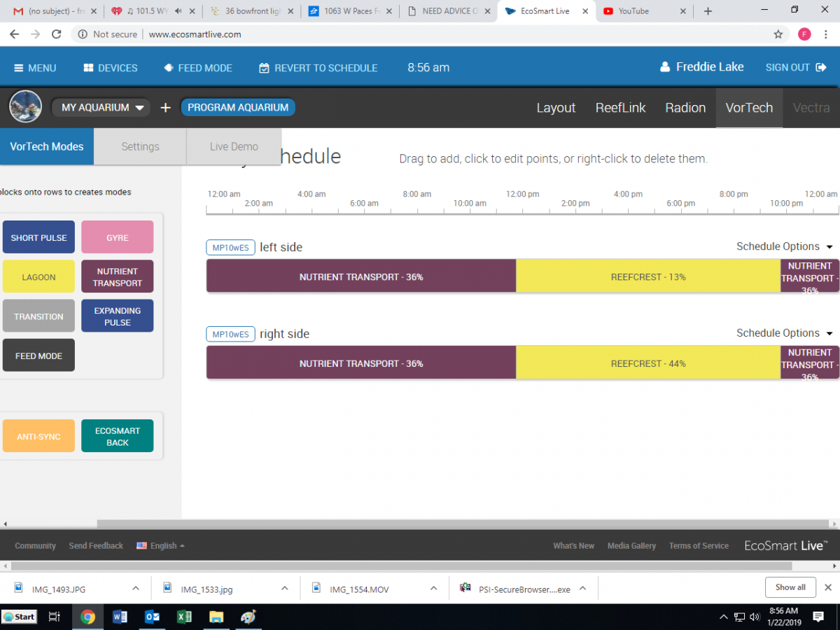
Task: Open File Explorer from the taskbar
Action: coord(216,617)
